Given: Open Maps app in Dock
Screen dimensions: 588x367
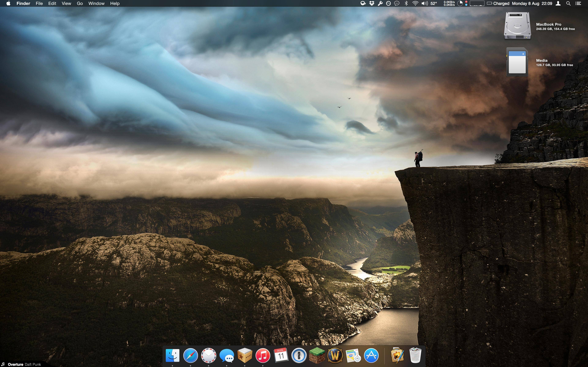Looking at the screenshot, I should click(353, 356).
